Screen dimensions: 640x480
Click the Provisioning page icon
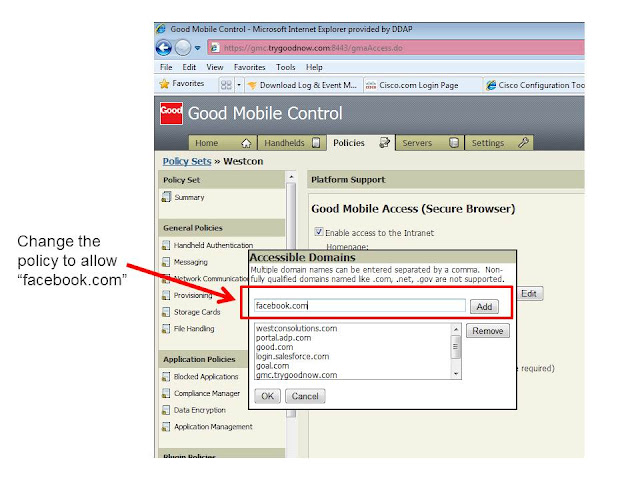(166, 295)
